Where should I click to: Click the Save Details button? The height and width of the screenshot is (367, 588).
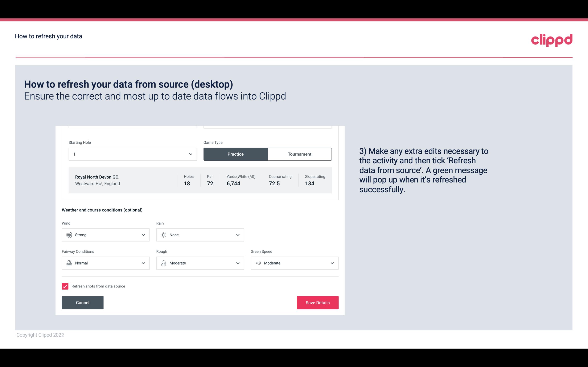(317, 302)
